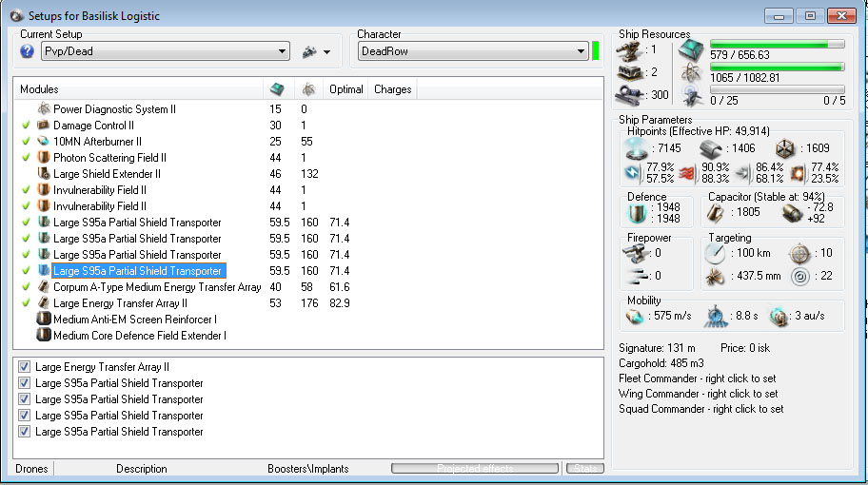This screenshot has width=868, height=485.
Task: Click the max locked targets icon 10
Action: [x=799, y=253]
